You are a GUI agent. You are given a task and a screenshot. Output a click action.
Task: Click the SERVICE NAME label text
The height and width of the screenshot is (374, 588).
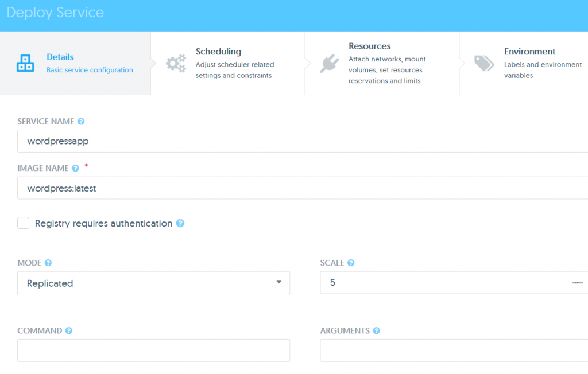click(46, 122)
